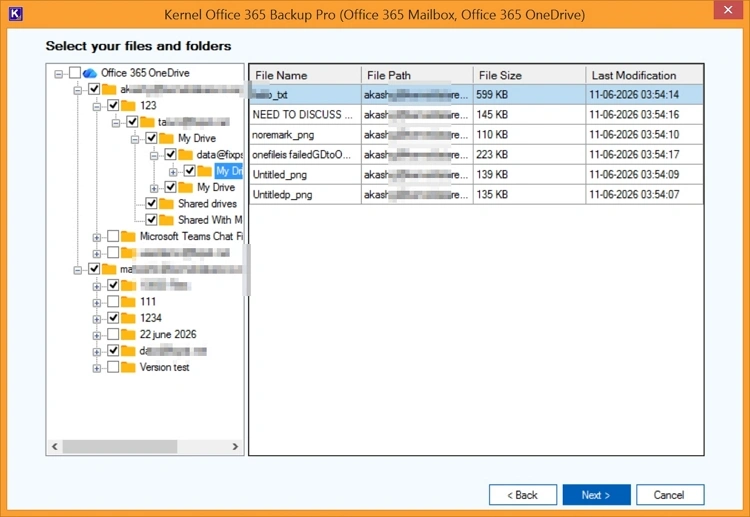Image resolution: width=750 pixels, height=517 pixels.
Task: Select the Microsoft Teams Chat Files tree item
Action: tap(191, 236)
